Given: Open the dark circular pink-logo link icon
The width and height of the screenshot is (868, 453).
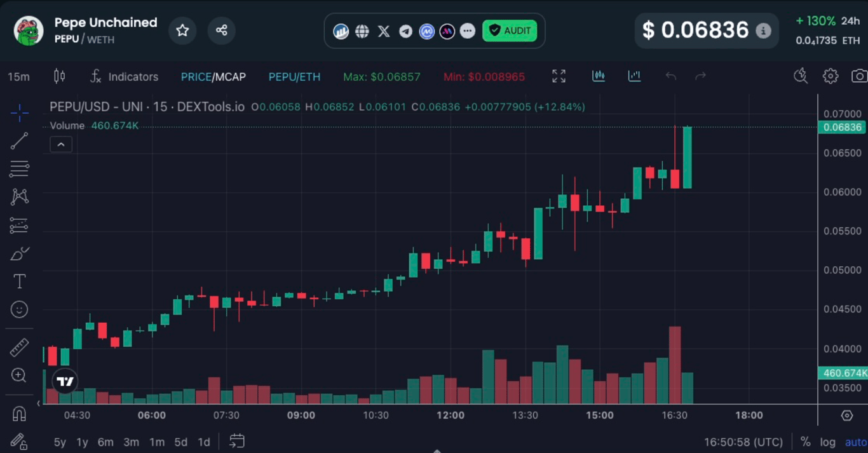Looking at the screenshot, I should click(x=447, y=31).
